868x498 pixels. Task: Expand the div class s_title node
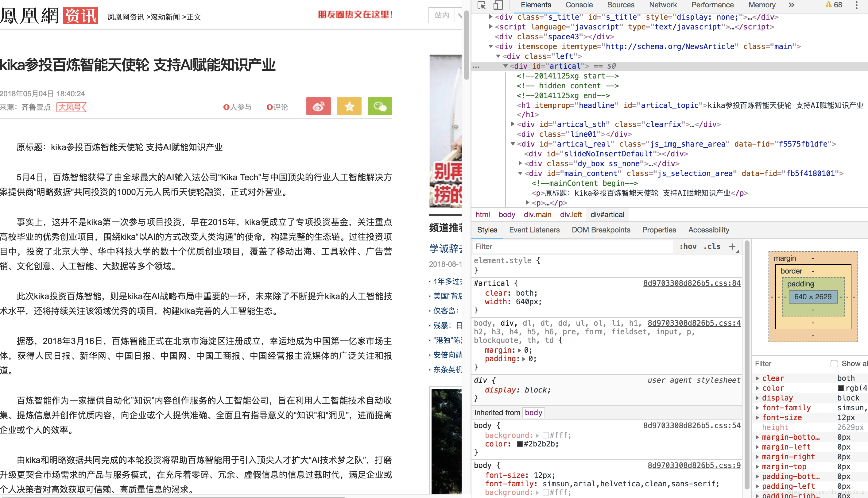tap(490, 17)
